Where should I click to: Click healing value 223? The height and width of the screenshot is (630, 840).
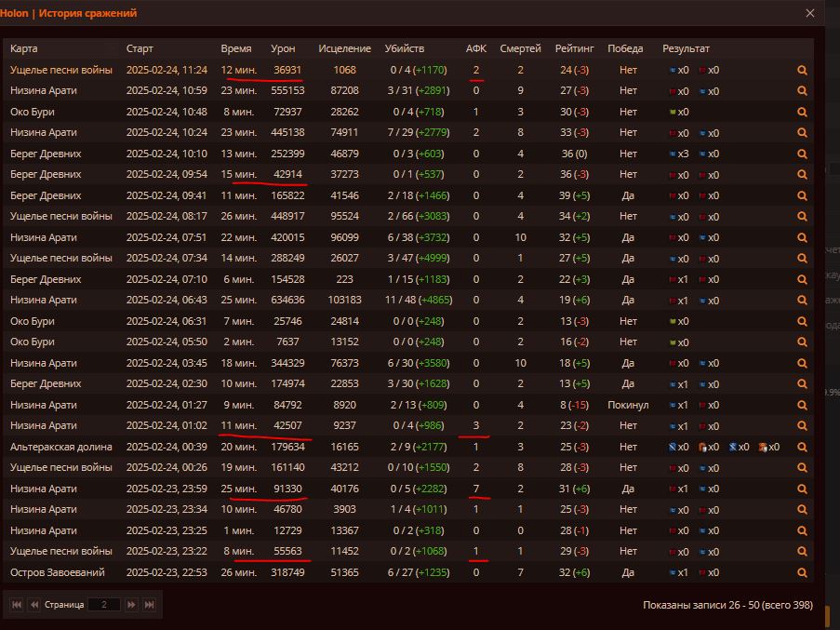pyautogui.click(x=344, y=279)
